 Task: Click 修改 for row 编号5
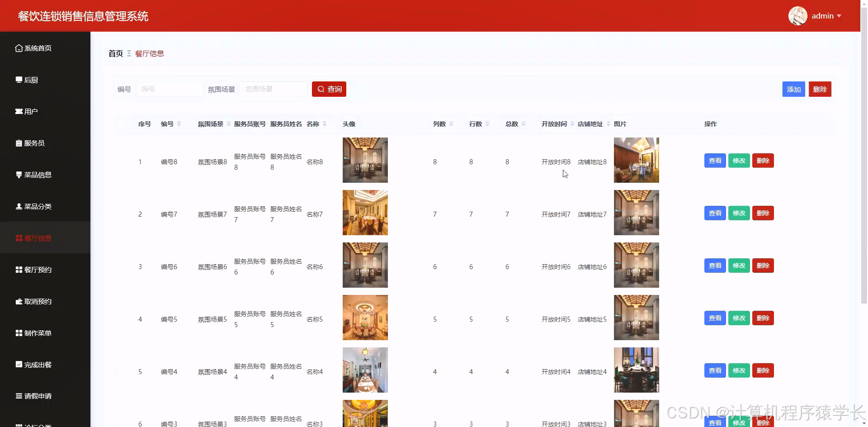click(x=739, y=318)
